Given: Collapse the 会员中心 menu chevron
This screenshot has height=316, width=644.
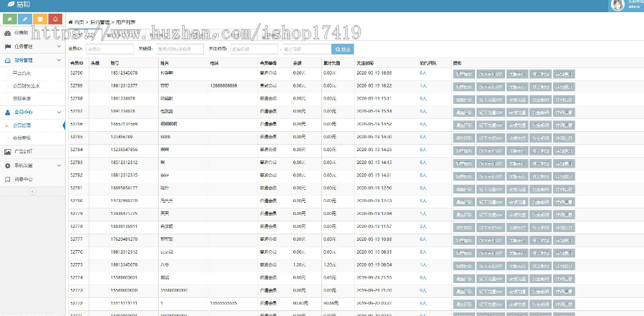Looking at the screenshot, I should pyautogui.click(x=59, y=112).
